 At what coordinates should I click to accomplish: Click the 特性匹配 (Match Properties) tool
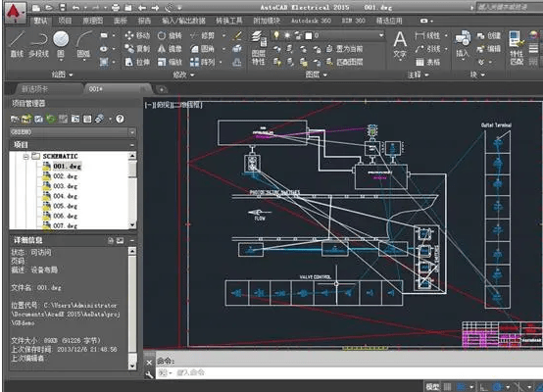(517, 48)
